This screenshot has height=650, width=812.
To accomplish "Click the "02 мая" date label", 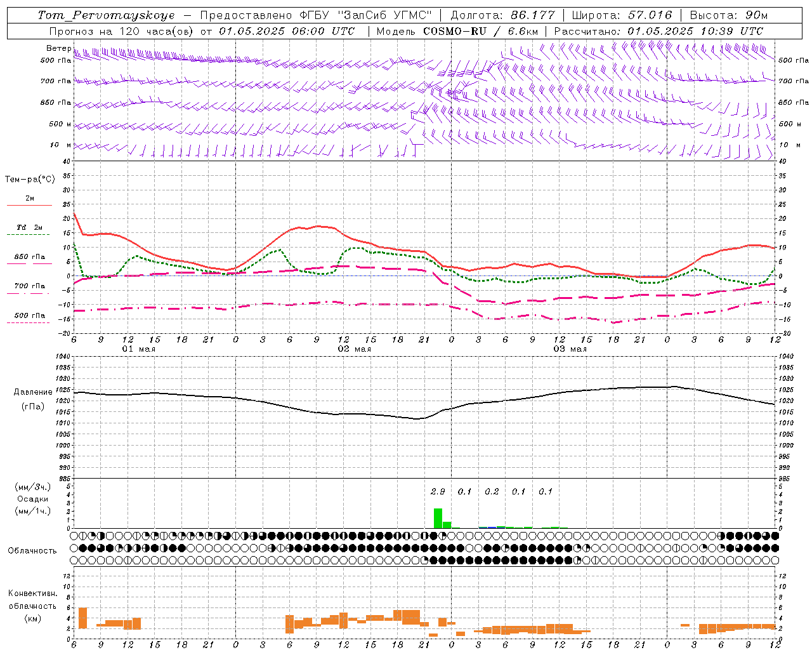I will [x=355, y=349].
